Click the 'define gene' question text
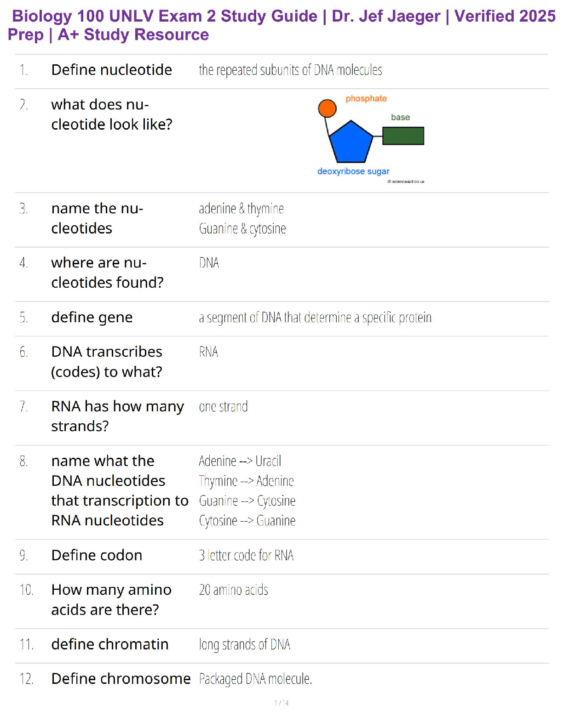The height and width of the screenshot is (728, 563). [x=92, y=317]
